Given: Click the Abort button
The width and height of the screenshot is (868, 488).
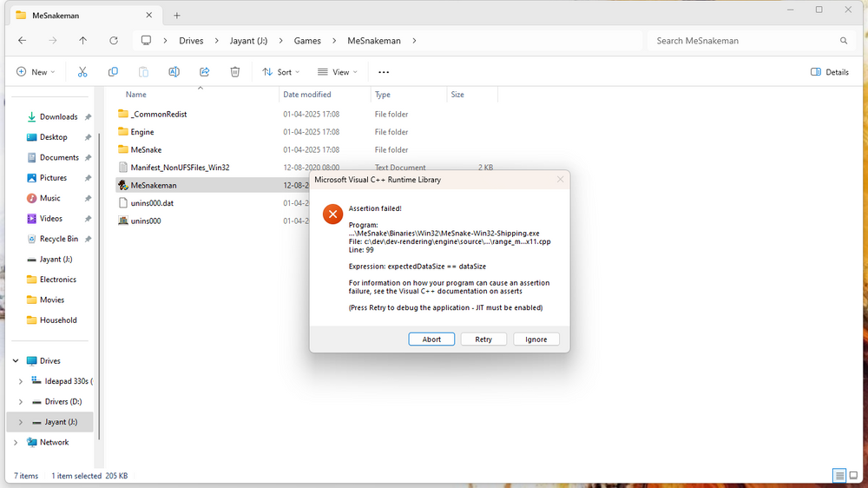Looking at the screenshot, I should click(431, 339).
